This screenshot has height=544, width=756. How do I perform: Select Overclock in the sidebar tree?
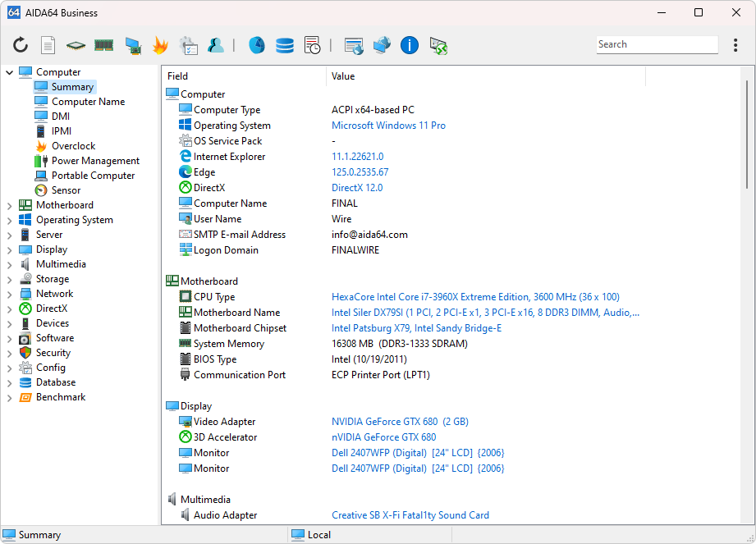pos(73,146)
